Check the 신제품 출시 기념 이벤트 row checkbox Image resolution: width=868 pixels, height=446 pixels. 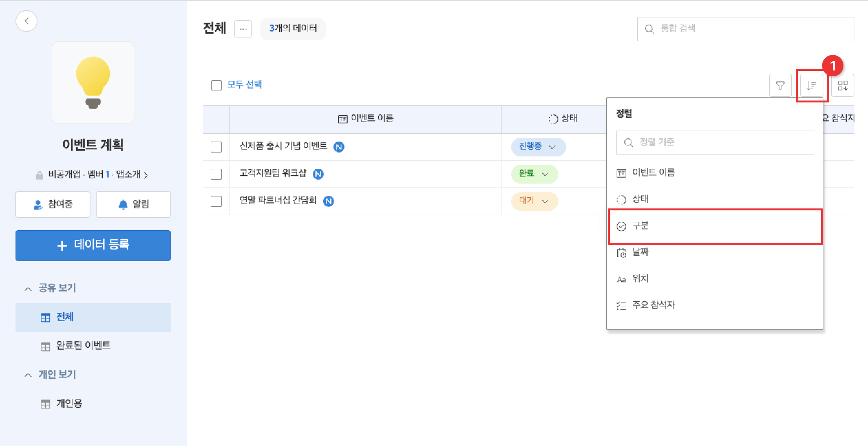point(216,147)
